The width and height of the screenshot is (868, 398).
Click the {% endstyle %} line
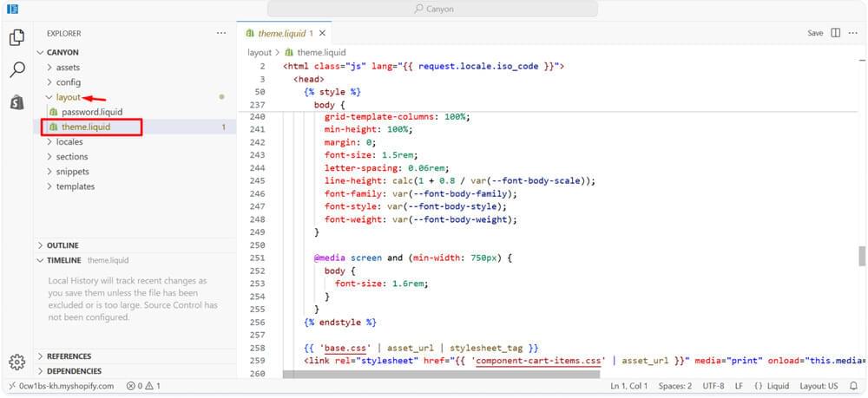pyautogui.click(x=340, y=323)
